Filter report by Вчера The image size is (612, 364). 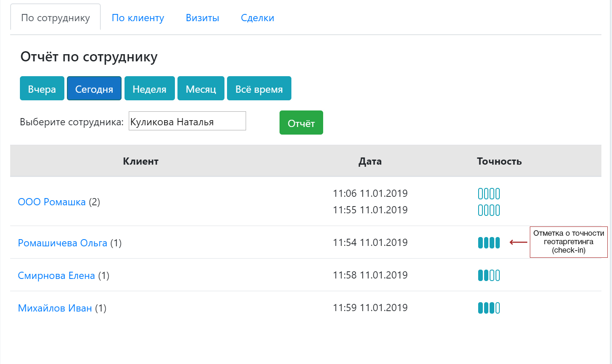(x=42, y=89)
